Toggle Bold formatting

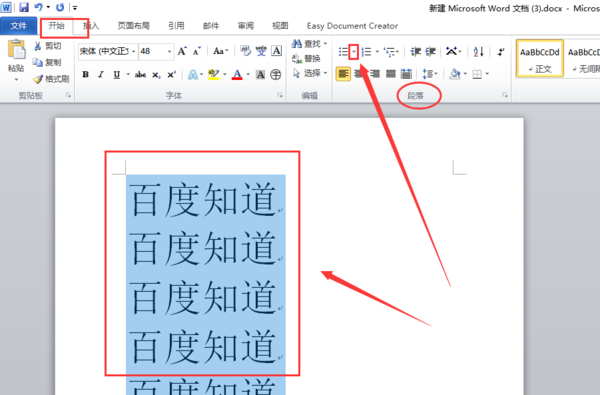point(86,75)
